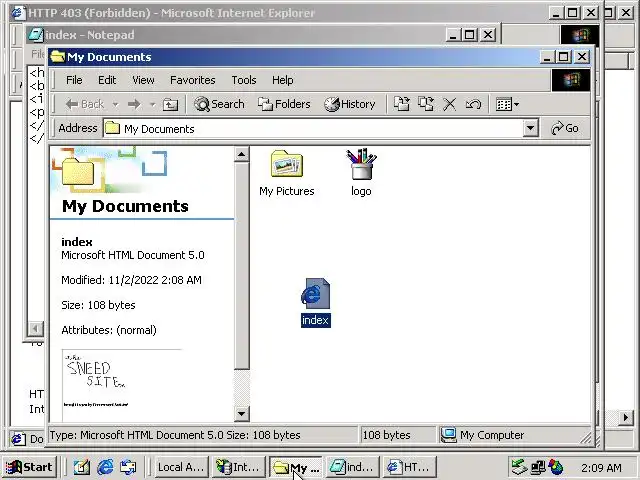Click the Forward arrow button
The height and width of the screenshot is (480, 640).
pos(134,104)
